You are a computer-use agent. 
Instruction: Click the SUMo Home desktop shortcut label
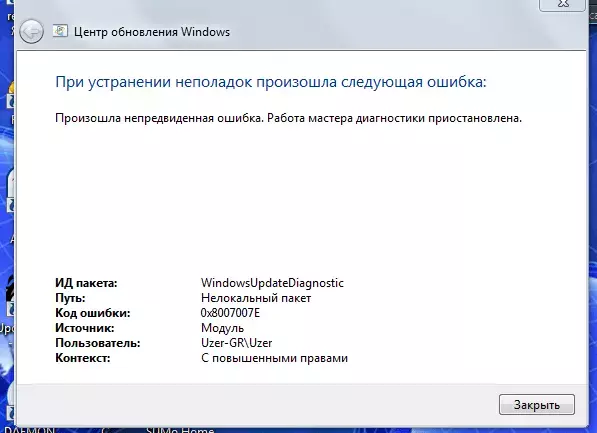(180, 430)
